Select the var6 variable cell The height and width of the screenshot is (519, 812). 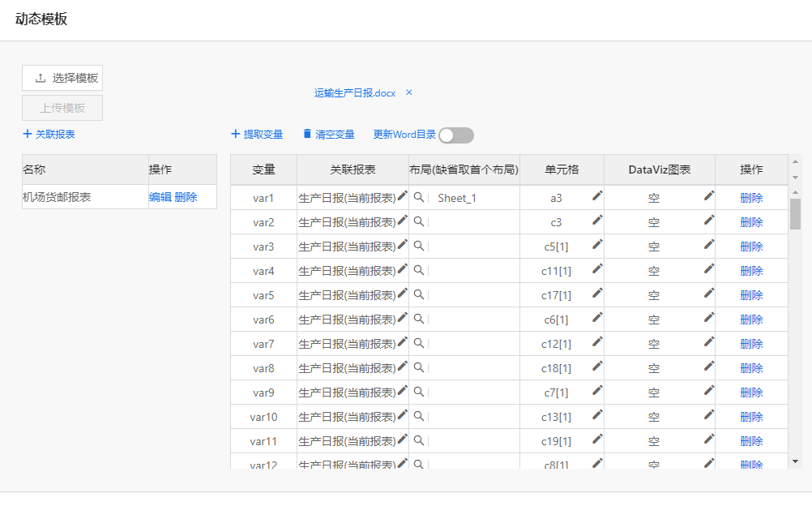coord(263,320)
